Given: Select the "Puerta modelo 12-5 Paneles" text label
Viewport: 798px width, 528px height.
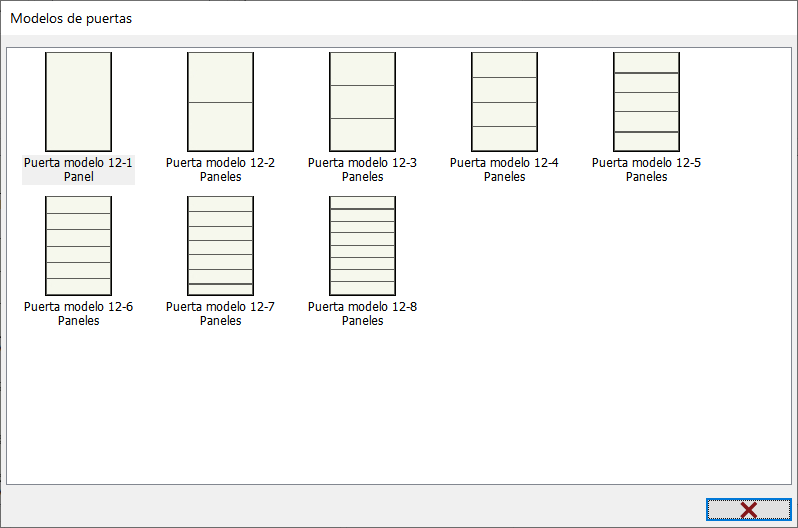Looking at the screenshot, I should pos(646,170).
